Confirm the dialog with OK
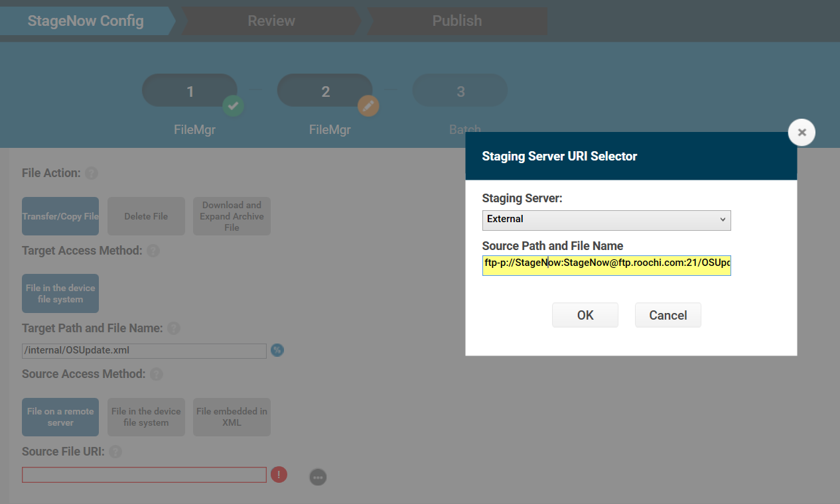 (585, 315)
